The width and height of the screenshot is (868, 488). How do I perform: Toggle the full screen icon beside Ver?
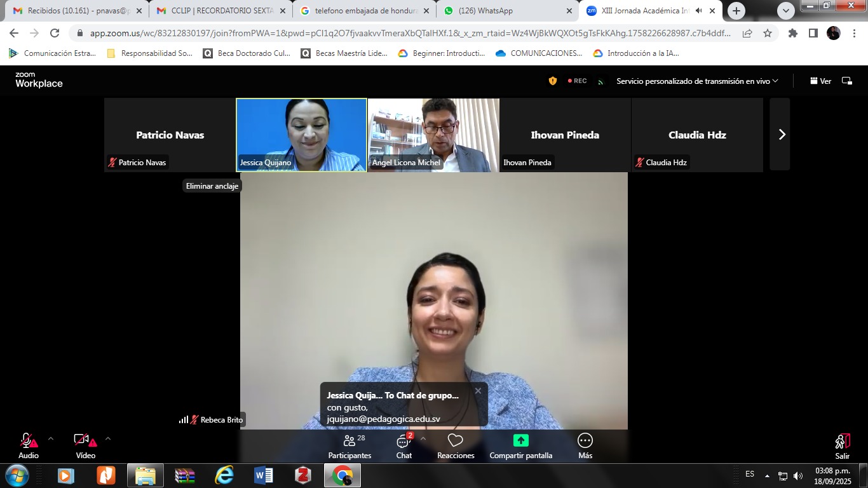pyautogui.click(x=846, y=81)
